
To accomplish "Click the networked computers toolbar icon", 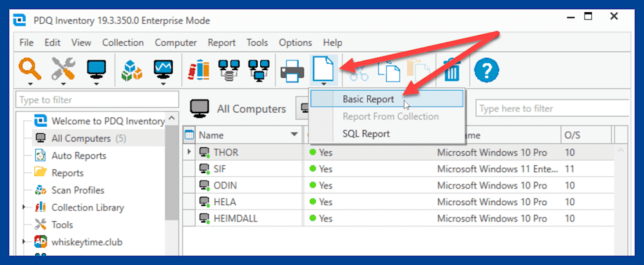I will point(259,69).
